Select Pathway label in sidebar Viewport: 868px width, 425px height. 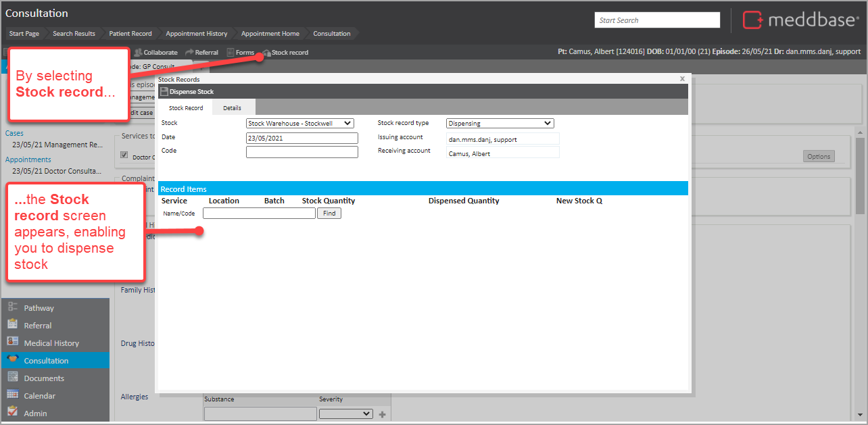pos(39,307)
